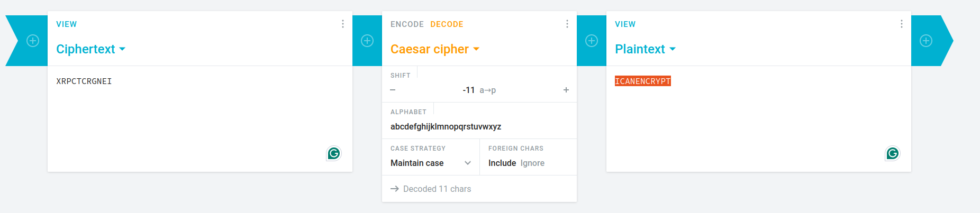The height and width of the screenshot is (213, 980).
Task: Open the Ciphertext brick three-dot menu
Action: [x=343, y=24]
